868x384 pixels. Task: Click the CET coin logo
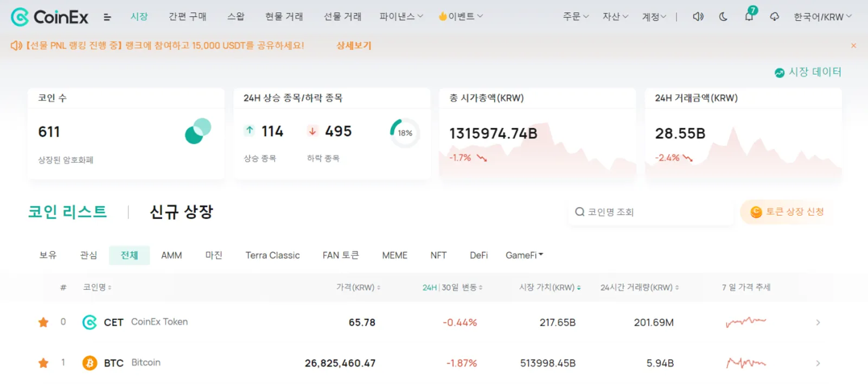click(90, 322)
